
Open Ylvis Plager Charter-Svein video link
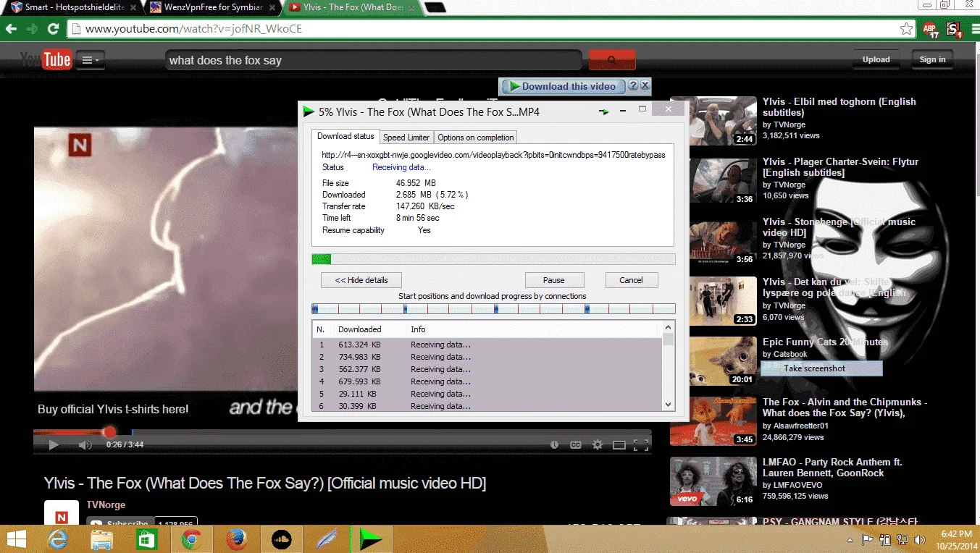(x=840, y=167)
